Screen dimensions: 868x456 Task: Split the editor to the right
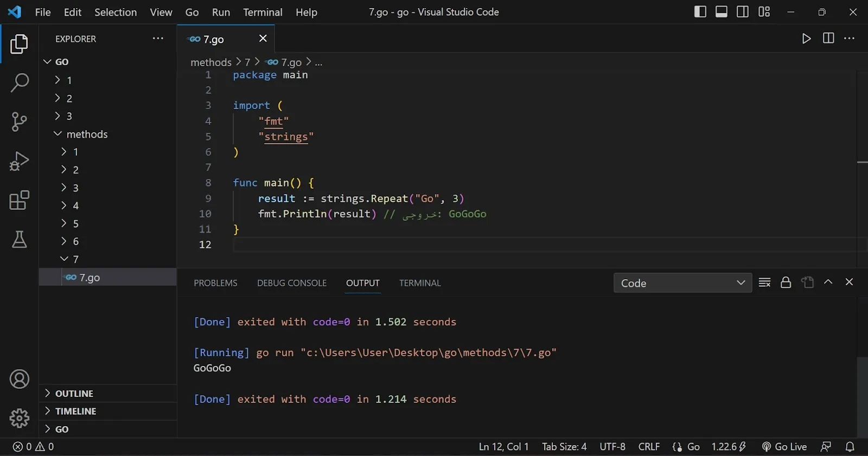828,38
